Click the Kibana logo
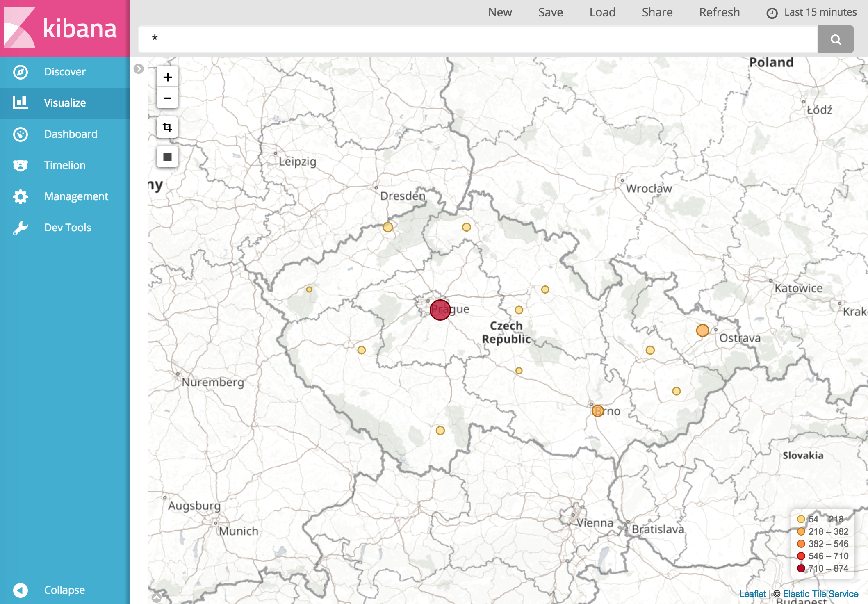Viewport: 868px width, 604px height. coord(64,28)
